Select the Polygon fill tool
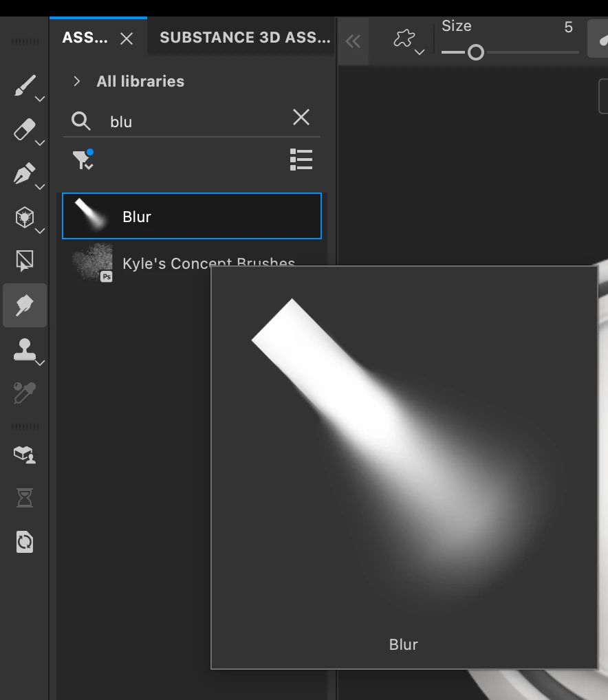Screen dimensions: 608x700 coord(24,217)
